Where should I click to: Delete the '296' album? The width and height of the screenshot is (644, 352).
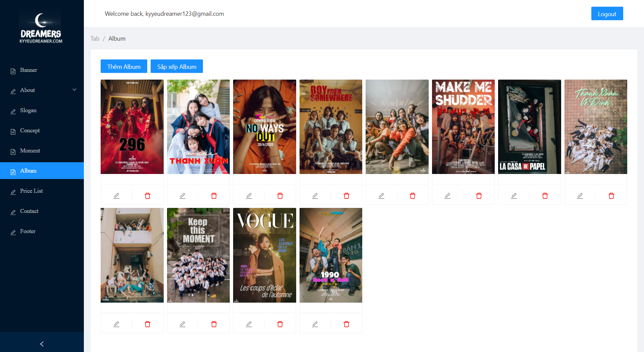click(148, 195)
